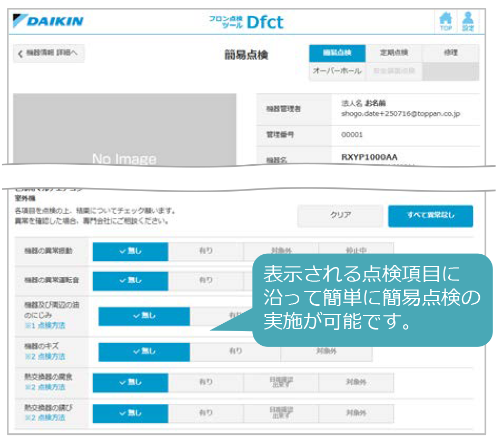The width and height of the screenshot is (503, 448).
Task: Choose 対象外 for 機器のキズ
Action: click(326, 352)
